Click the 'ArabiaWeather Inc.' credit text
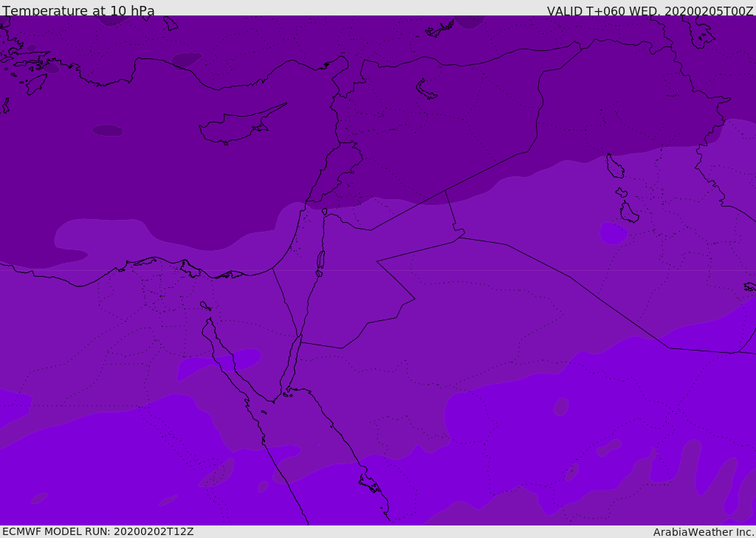This screenshot has width=756, height=538. click(704, 532)
